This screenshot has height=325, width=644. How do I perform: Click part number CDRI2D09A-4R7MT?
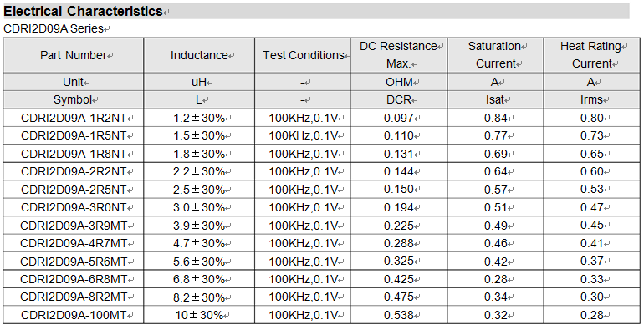pyautogui.click(x=74, y=243)
